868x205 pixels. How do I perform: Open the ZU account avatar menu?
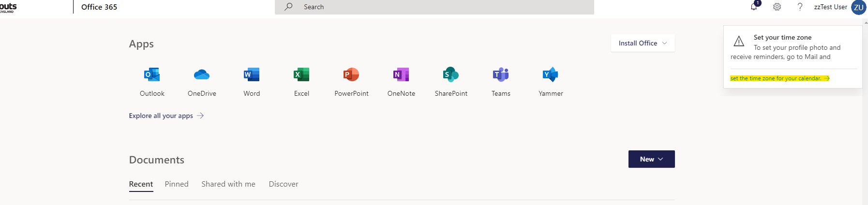[859, 7]
